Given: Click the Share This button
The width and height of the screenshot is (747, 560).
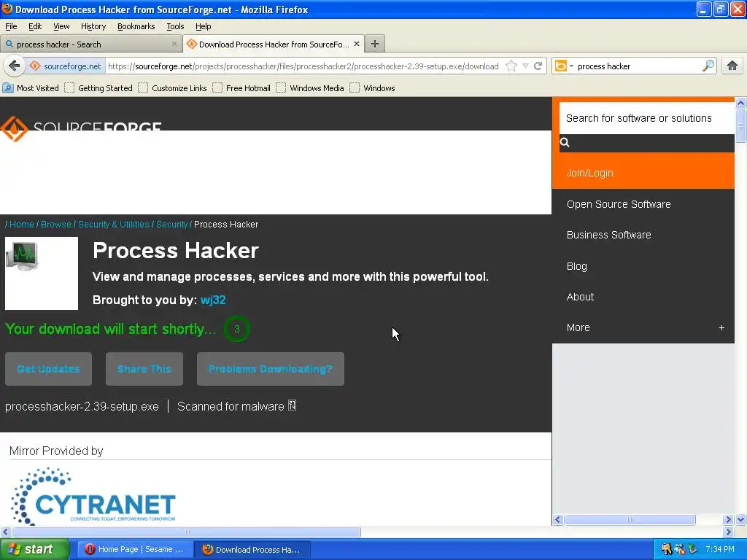Looking at the screenshot, I should click(x=144, y=369).
